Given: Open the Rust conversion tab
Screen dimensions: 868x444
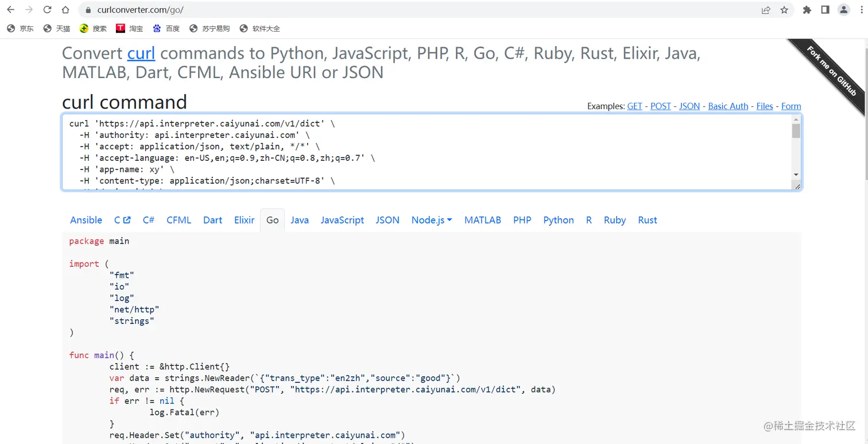Looking at the screenshot, I should pyautogui.click(x=647, y=220).
